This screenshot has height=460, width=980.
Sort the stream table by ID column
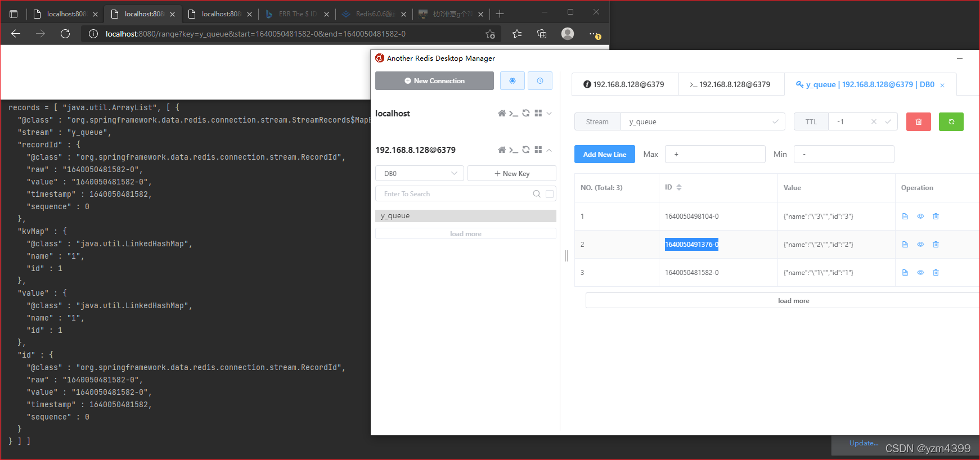[679, 187]
